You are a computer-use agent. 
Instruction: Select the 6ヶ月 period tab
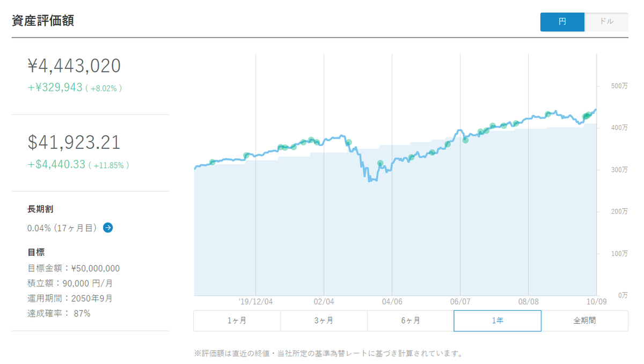pyautogui.click(x=411, y=321)
